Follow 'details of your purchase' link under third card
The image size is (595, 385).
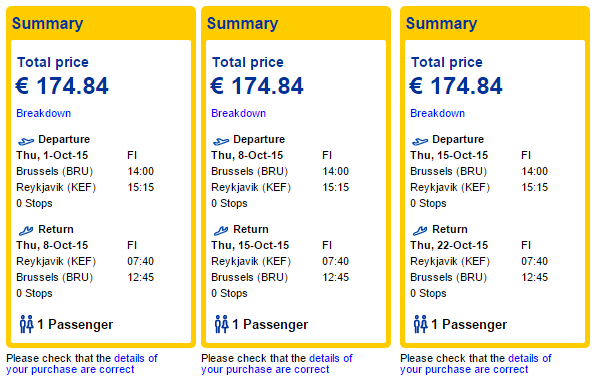click(475, 364)
